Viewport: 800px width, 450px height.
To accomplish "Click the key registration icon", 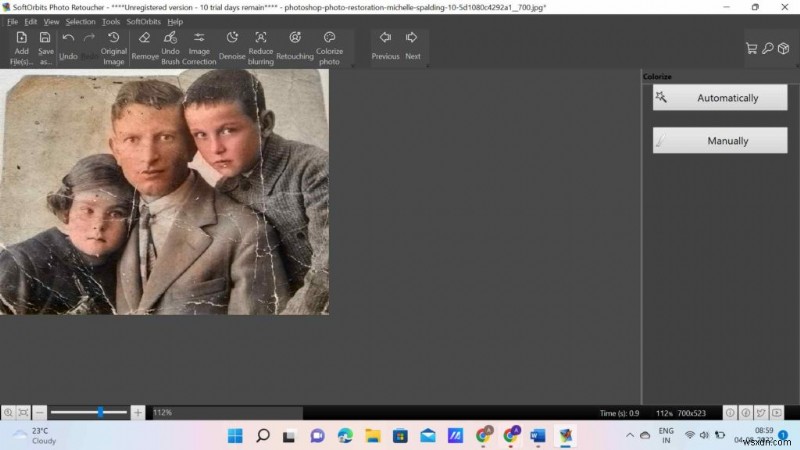I will tap(767, 48).
